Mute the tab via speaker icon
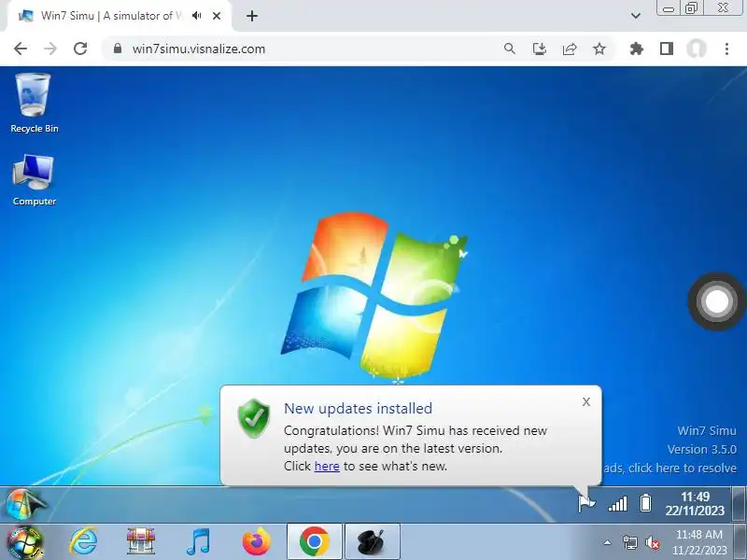This screenshot has height=560, width=747. [x=196, y=16]
